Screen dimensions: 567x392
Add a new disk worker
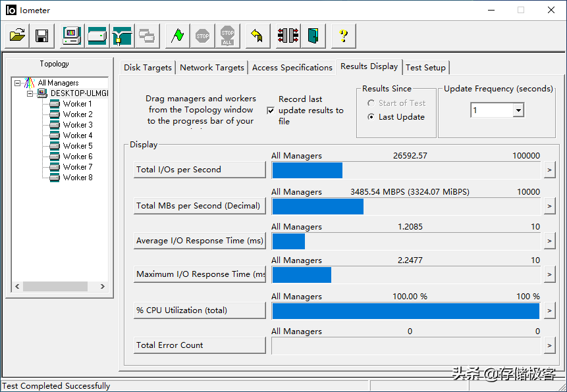pos(97,36)
